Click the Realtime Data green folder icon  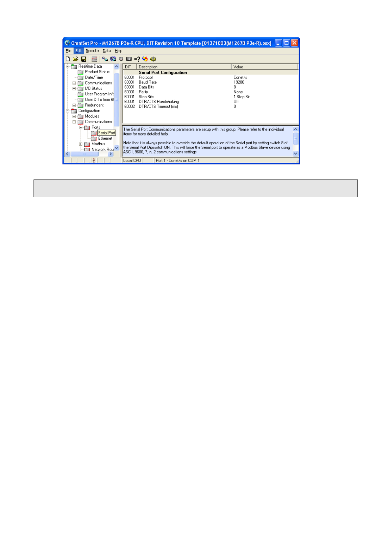point(74,66)
